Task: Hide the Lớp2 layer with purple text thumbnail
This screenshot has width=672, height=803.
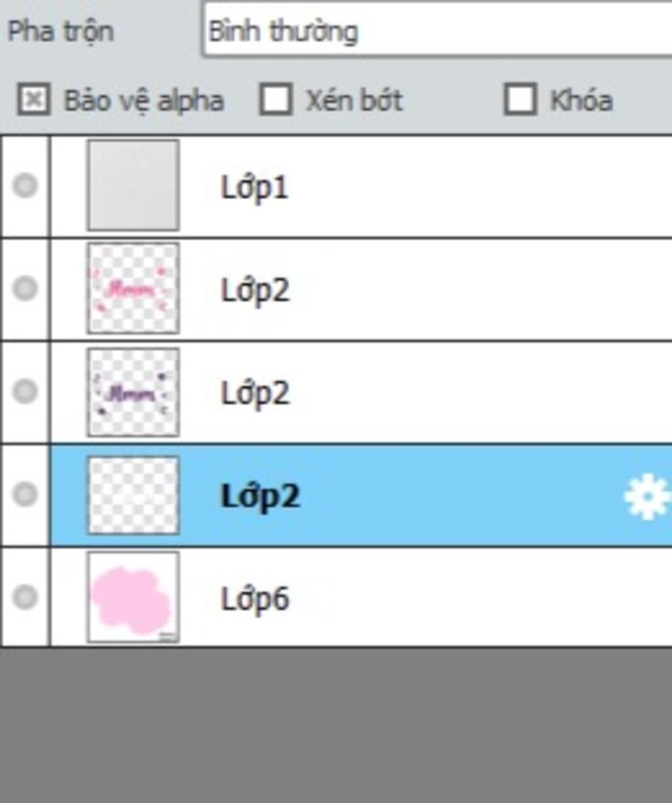Action: 26,391
